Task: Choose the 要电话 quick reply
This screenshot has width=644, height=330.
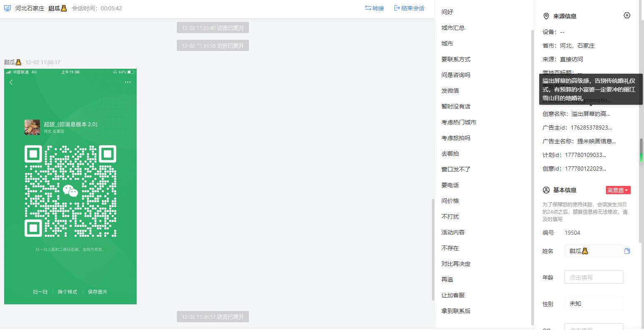Action: click(450, 185)
